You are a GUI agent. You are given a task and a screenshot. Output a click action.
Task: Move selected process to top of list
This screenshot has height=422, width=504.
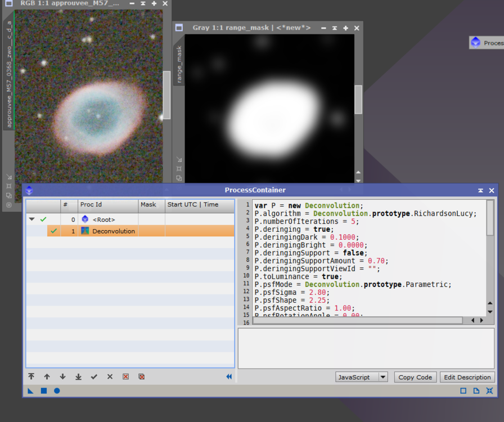[31, 376]
